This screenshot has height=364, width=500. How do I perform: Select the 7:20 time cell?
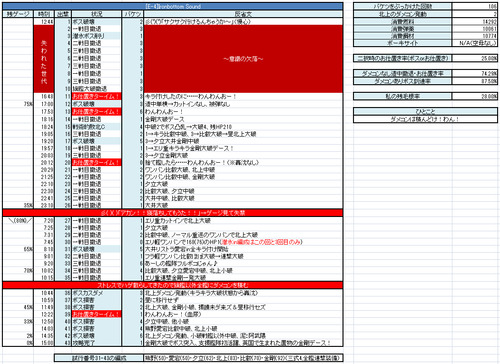(x=44, y=221)
